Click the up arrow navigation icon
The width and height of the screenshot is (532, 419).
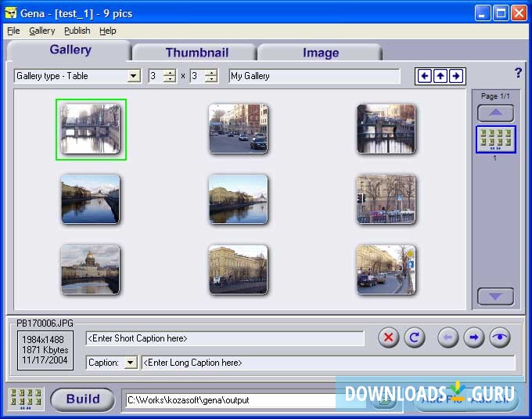coord(440,76)
